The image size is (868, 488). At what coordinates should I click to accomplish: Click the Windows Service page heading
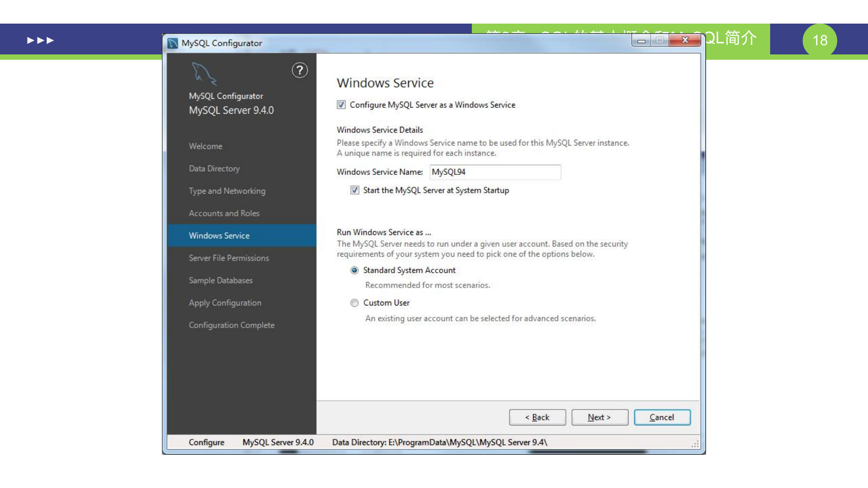pyautogui.click(x=385, y=83)
